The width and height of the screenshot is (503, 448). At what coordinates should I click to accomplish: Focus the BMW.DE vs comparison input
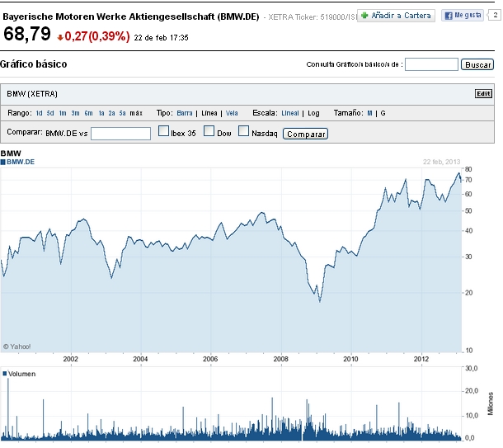point(120,134)
